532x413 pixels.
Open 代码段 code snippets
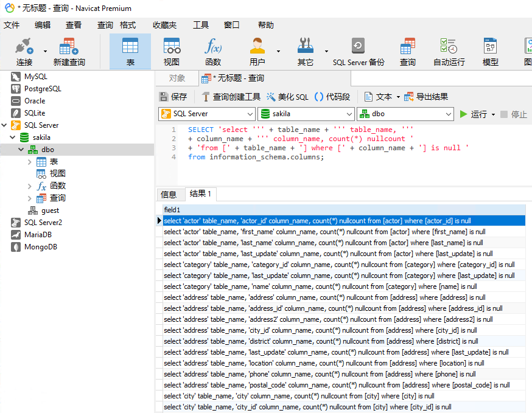click(332, 97)
